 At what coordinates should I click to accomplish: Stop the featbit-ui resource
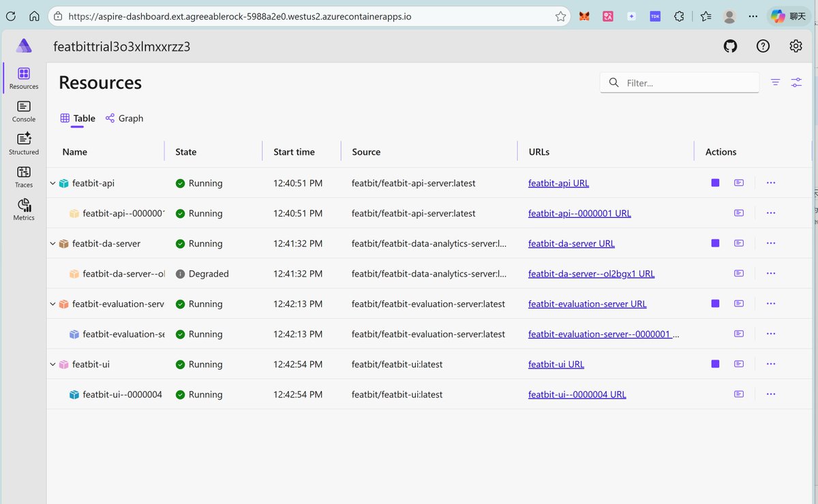(715, 364)
